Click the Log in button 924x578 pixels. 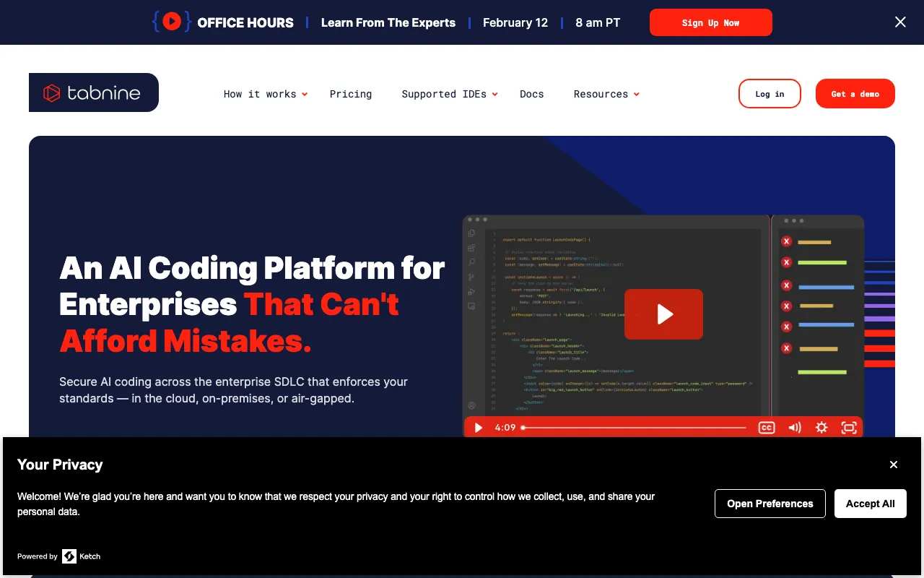[x=770, y=94]
